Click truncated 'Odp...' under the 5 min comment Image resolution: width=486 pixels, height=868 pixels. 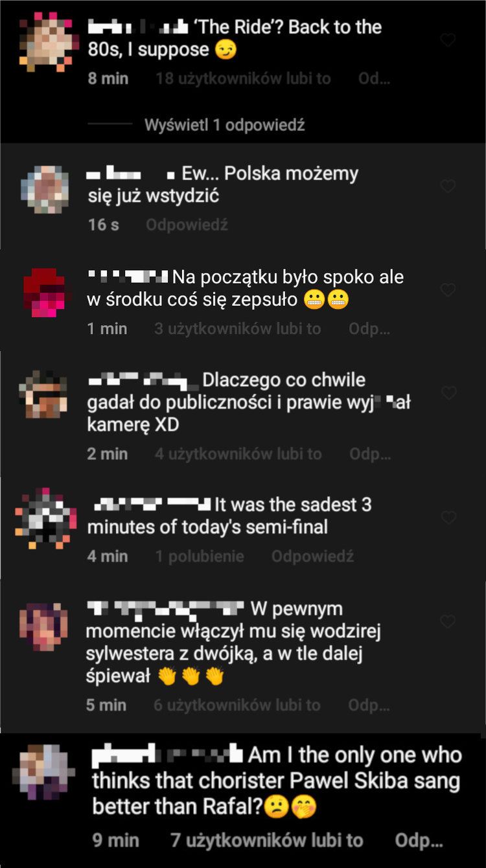[369, 705]
